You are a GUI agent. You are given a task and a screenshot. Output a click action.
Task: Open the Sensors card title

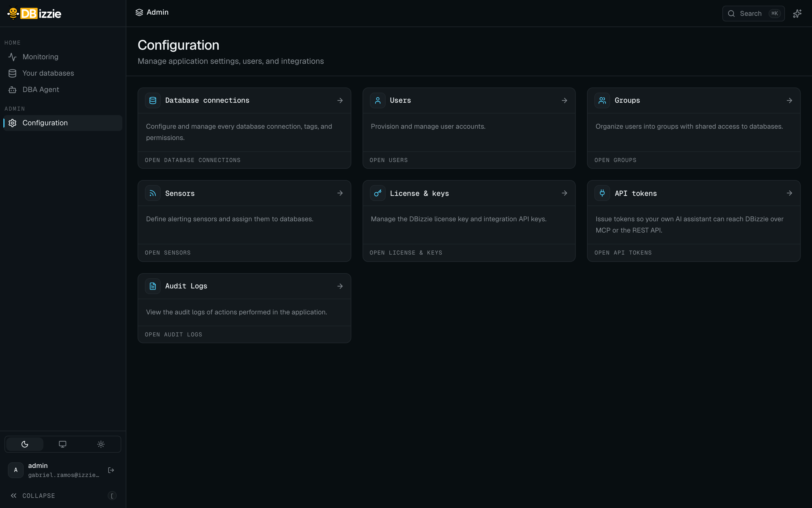(180, 193)
